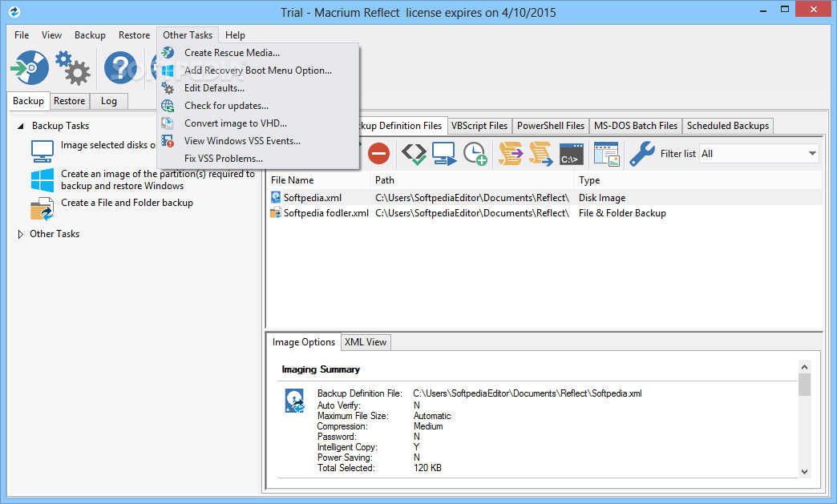Screen dimensions: 837x504
Task: Click the clock schedule backup icon
Action: [x=475, y=154]
